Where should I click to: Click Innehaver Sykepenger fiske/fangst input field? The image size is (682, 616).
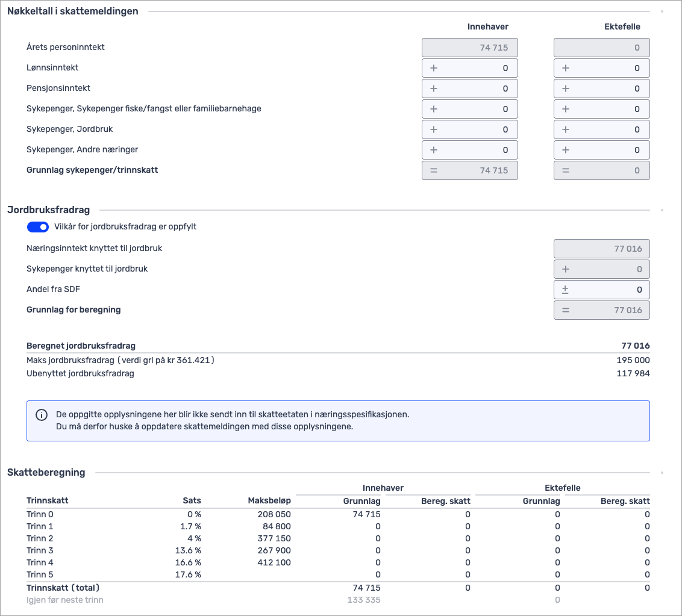476,109
